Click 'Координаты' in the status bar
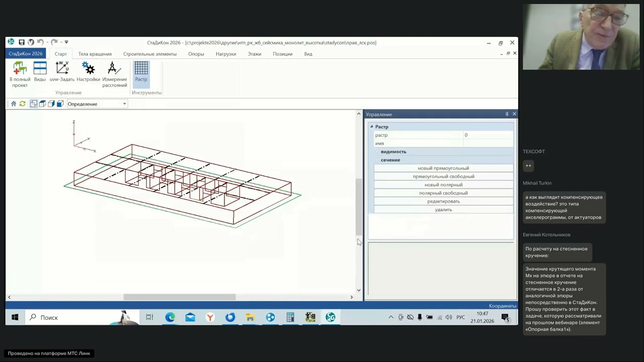Screen dimensions: 644x362 point(502,306)
